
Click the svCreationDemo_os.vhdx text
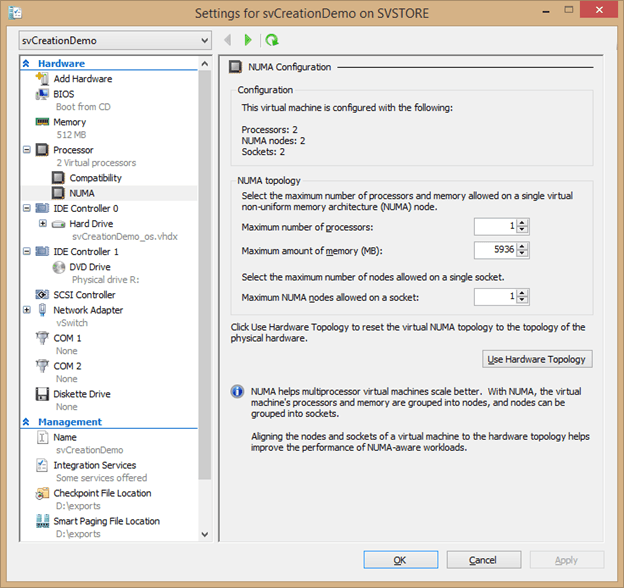click(x=125, y=237)
